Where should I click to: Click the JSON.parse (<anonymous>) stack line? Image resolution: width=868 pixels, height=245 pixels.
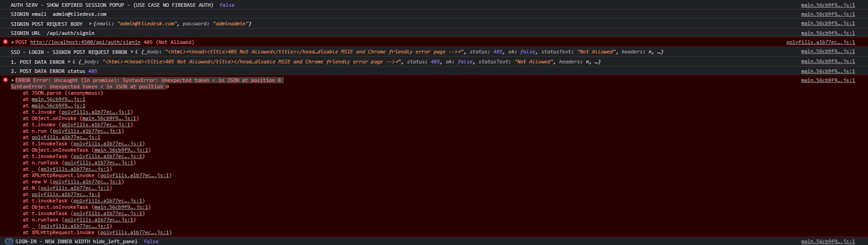pyautogui.click(x=63, y=93)
